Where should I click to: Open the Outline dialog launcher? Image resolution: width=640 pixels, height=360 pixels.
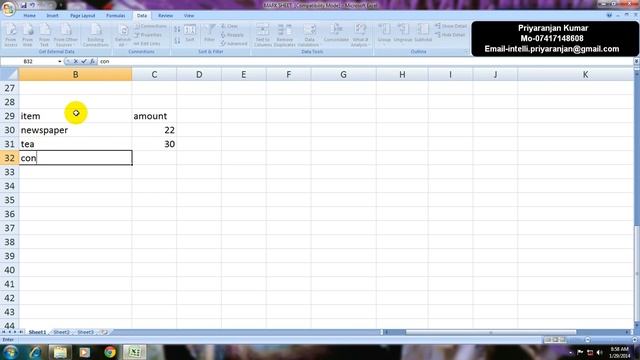click(466, 52)
